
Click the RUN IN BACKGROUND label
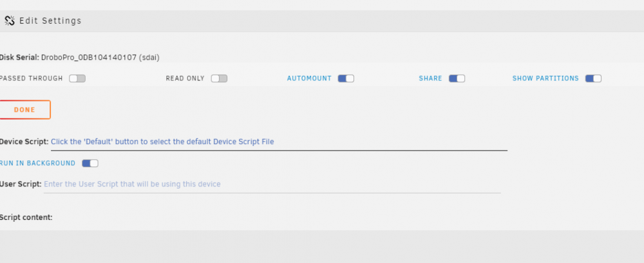coord(38,163)
